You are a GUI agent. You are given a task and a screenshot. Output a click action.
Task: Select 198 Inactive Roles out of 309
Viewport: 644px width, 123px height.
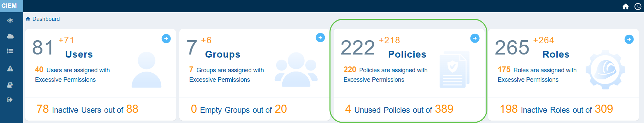tap(556, 109)
